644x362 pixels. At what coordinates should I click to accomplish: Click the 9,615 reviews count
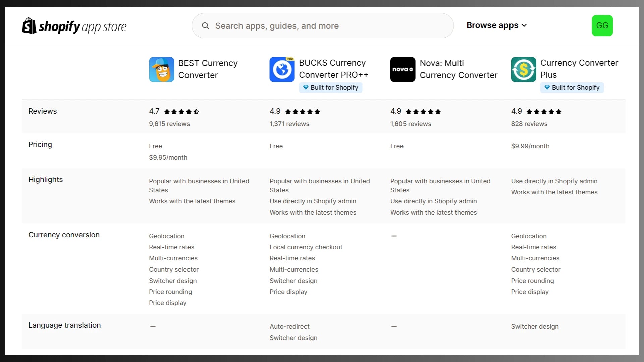pyautogui.click(x=169, y=124)
